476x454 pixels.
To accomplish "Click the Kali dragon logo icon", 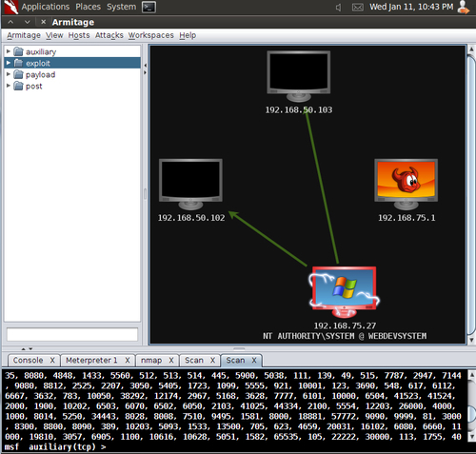I will pyautogui.click(x=10, y=7).
